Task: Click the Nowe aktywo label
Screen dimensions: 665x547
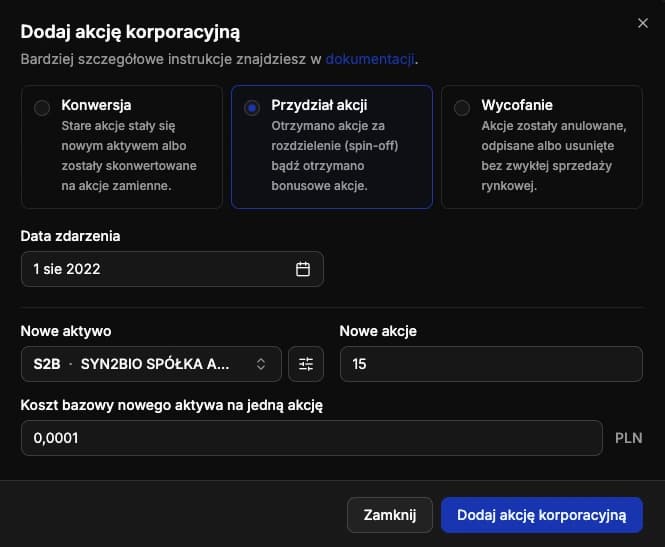Action: (66, 331)
